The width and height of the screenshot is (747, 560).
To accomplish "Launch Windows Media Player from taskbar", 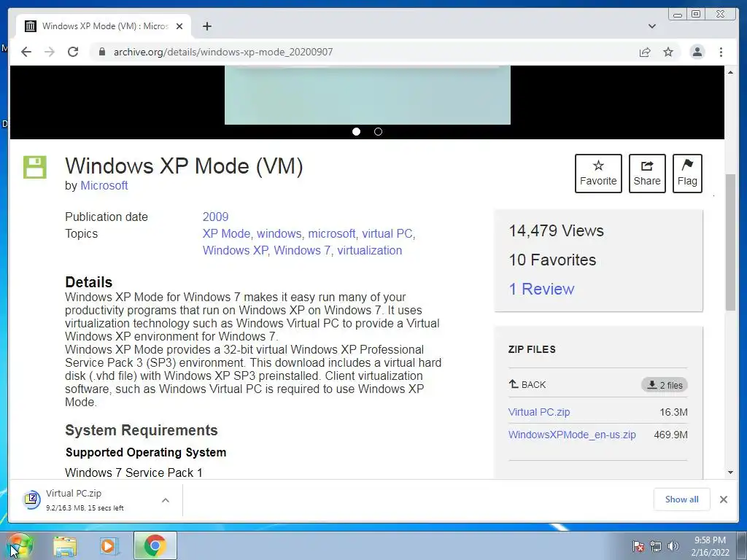I will 109,546.
